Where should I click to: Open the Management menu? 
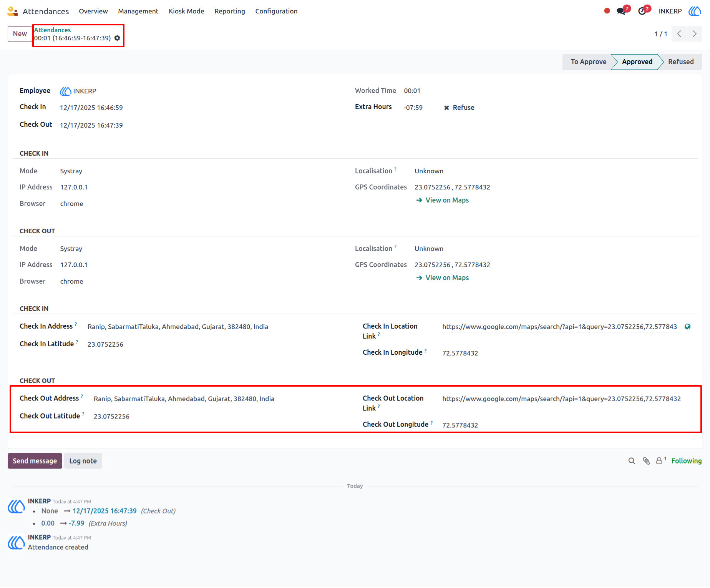point(138,11)
